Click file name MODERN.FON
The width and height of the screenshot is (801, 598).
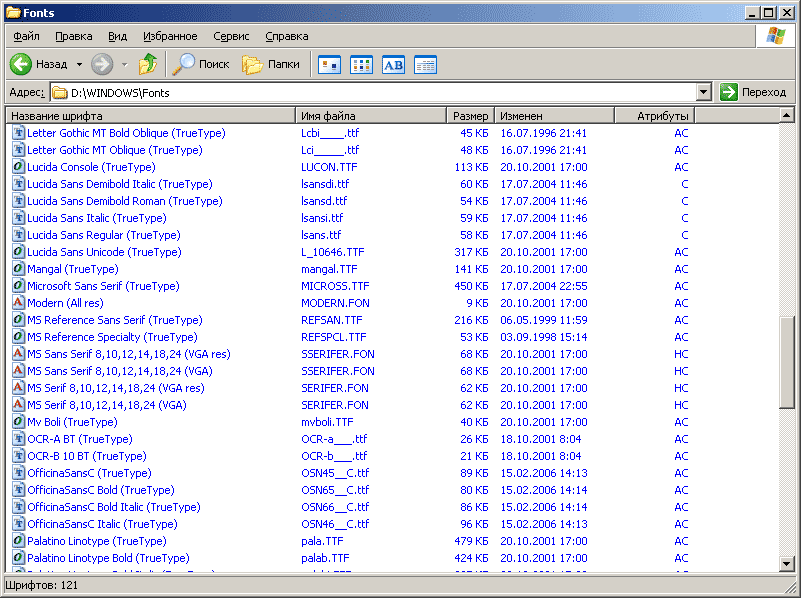(335, 303)
